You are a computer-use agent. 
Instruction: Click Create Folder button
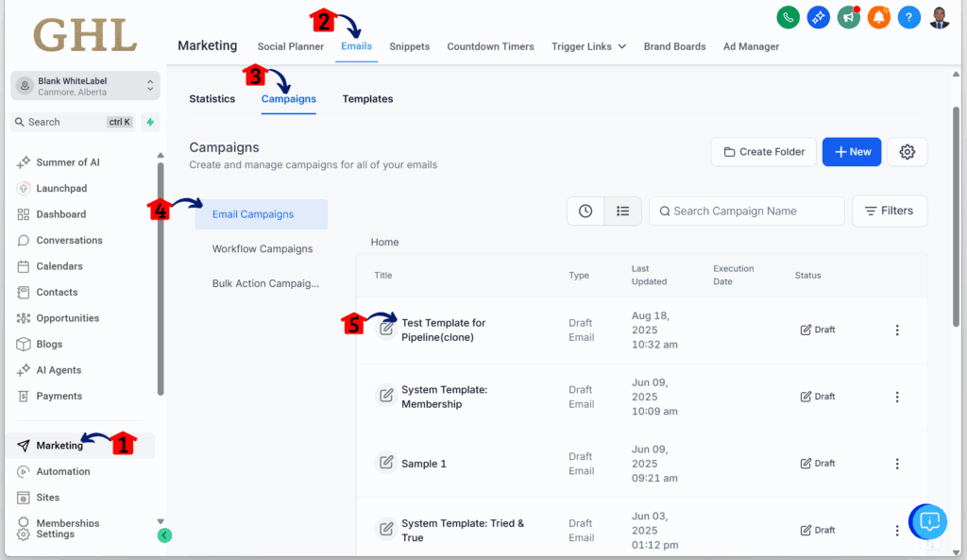[763, 152]
